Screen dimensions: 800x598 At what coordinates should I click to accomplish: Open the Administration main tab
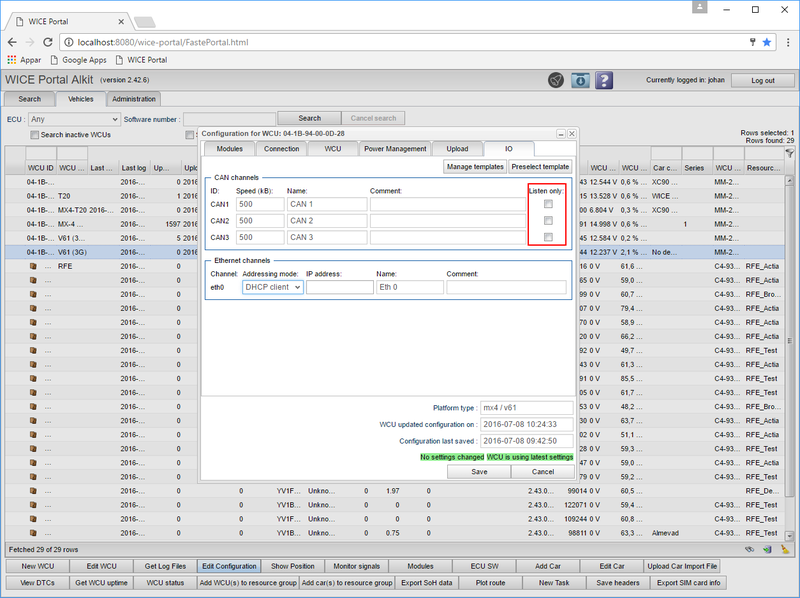[x=134, y=99]
